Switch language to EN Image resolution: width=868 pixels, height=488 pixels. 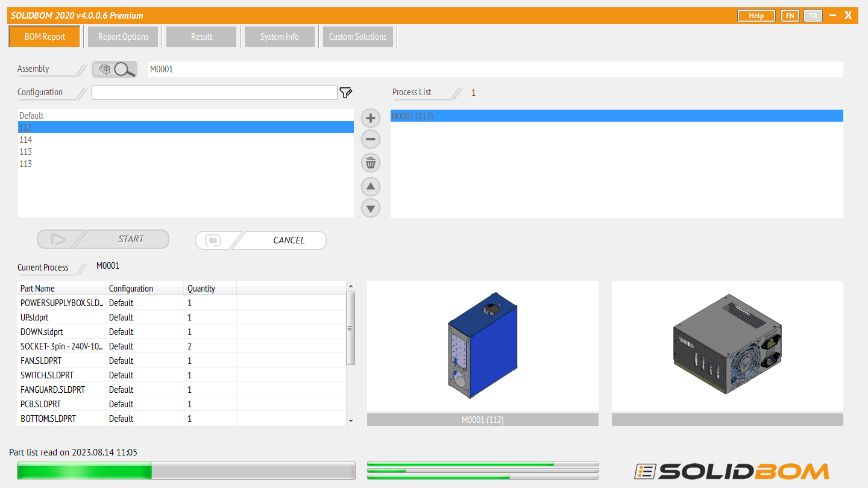point(790,16)
